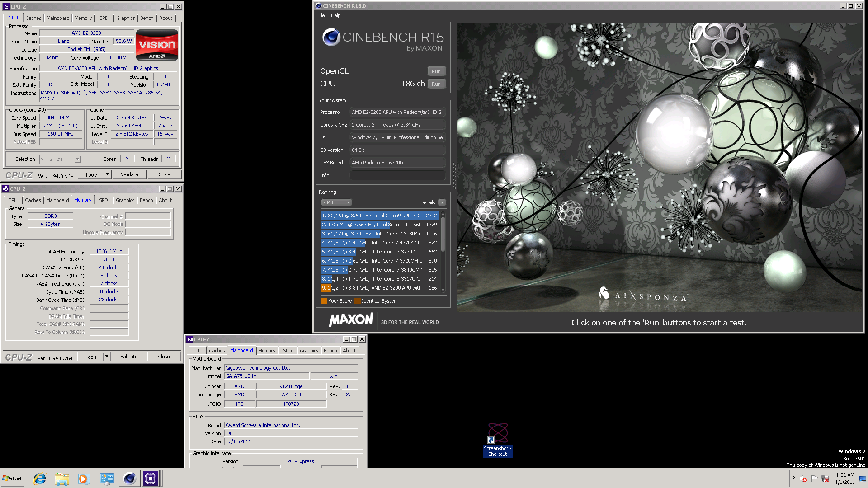Click the AMD Vision logo in CPU-Z

pos(157,45)
